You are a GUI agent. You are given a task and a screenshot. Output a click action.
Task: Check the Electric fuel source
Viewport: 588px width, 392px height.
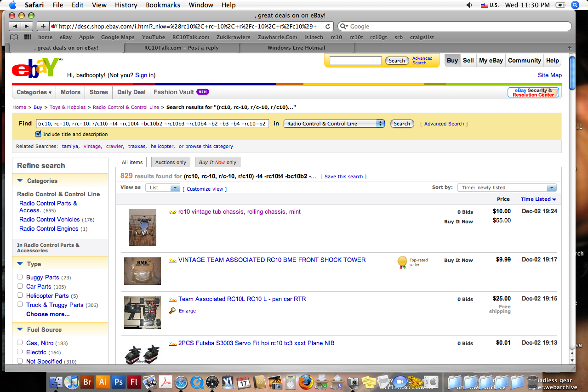coord(20,352)
